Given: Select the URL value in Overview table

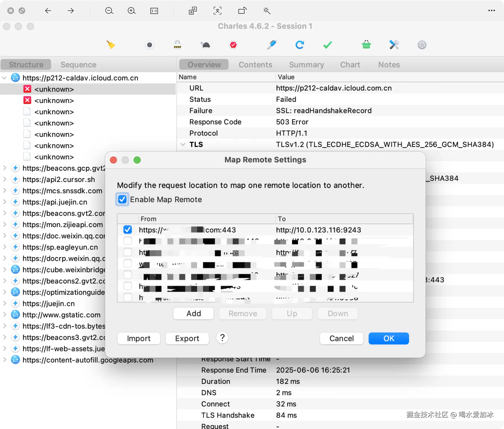Looking at the screenshot, I should click(x=334, y=88).
